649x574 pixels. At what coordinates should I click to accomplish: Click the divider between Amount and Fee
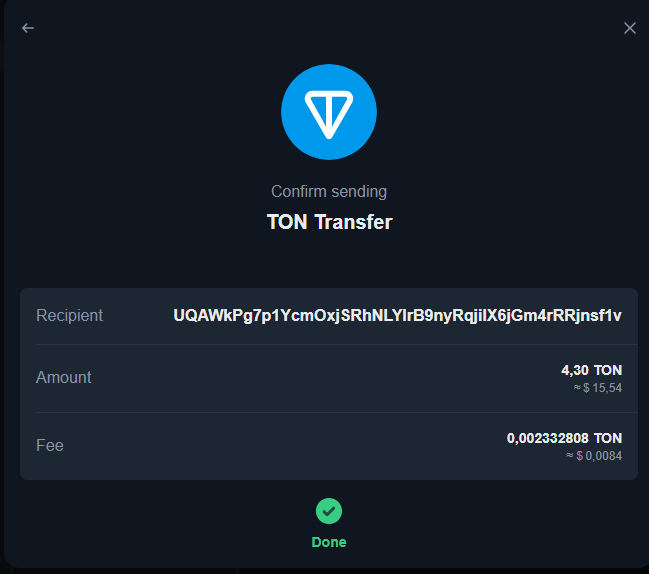point(337,412)
